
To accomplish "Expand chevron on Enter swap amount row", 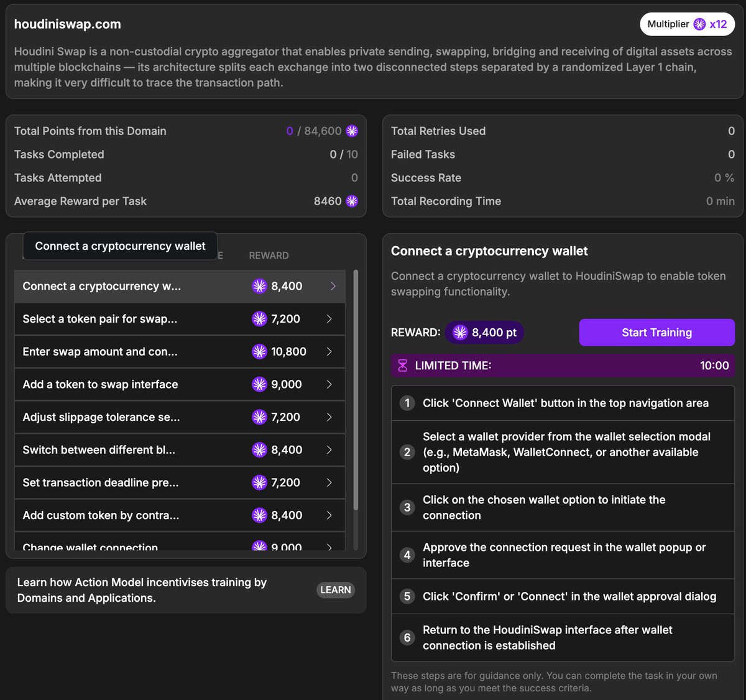I will 329,352.
